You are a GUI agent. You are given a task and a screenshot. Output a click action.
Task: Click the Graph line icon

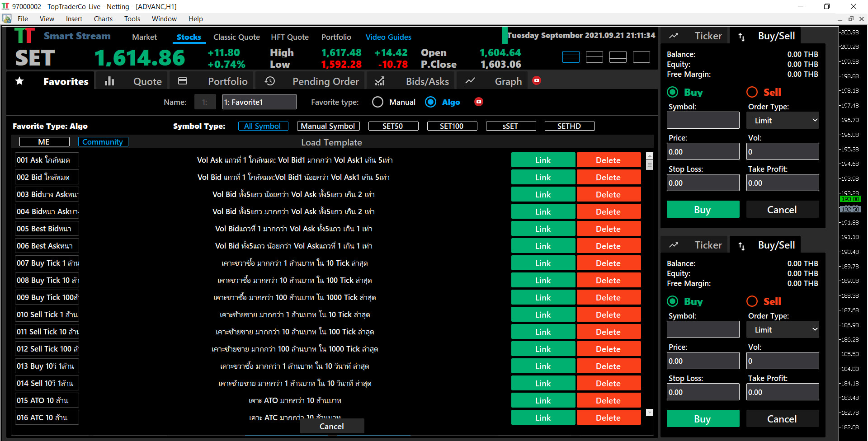470,80
